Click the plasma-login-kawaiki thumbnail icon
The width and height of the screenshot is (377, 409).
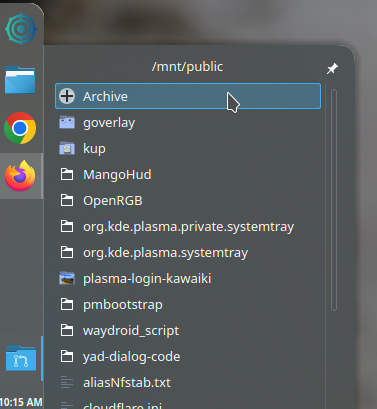point(67,278)
